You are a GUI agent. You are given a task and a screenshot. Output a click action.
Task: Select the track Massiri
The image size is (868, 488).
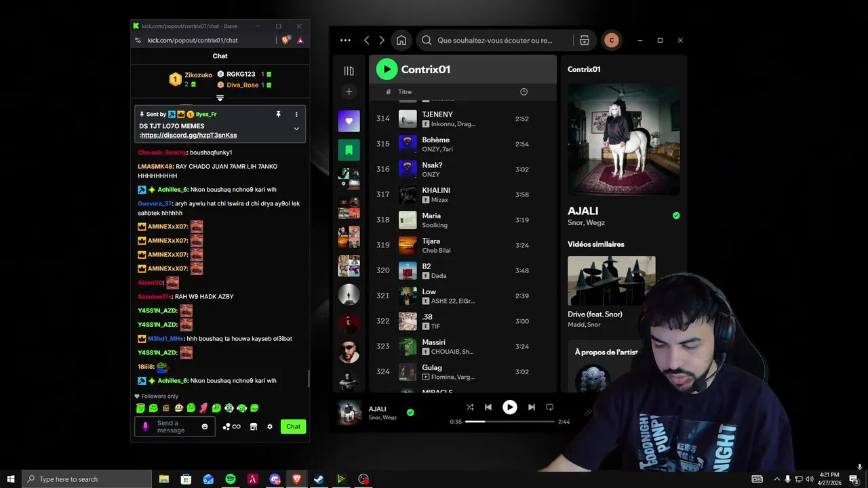[x=462, y=346]
